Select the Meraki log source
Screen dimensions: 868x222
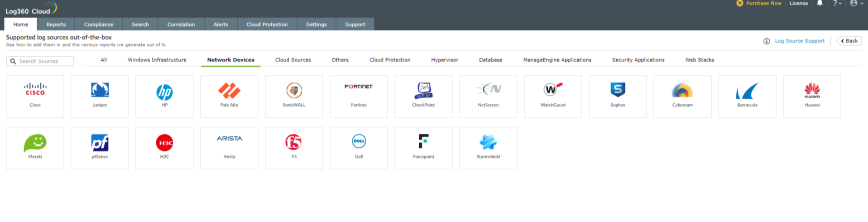(35, 148)
